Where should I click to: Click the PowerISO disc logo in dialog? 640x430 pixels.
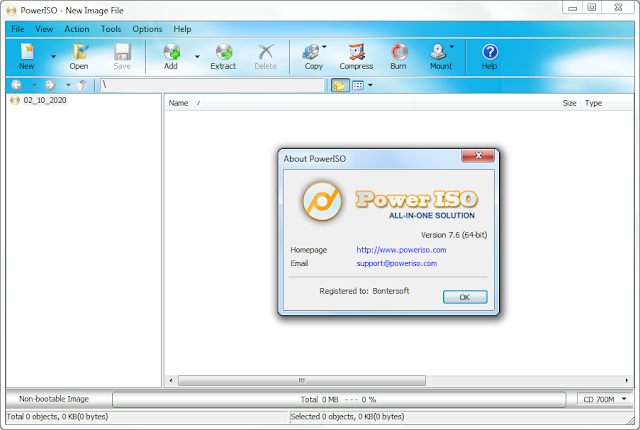pyautogui.click(x=322, y=201)
